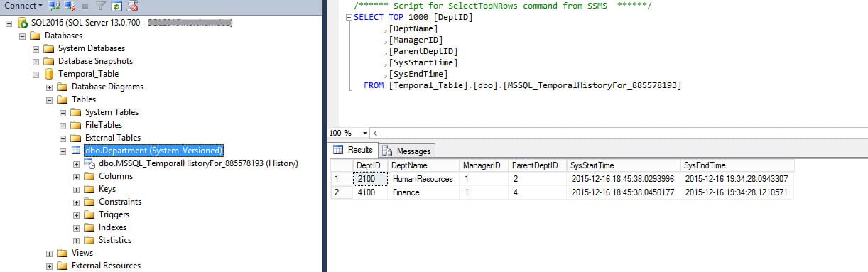Click the Disconnect server icon

pyautogui.click(x=69, y=6)
